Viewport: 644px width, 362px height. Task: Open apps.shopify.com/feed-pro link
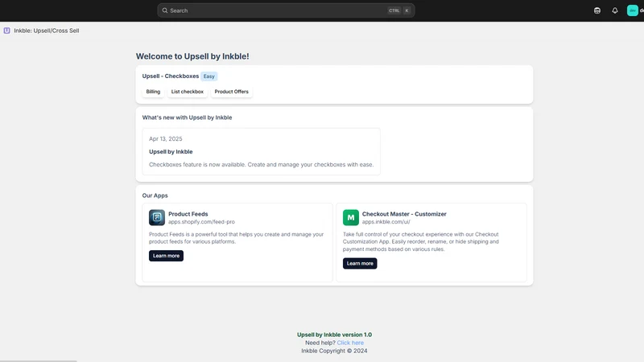202,222
